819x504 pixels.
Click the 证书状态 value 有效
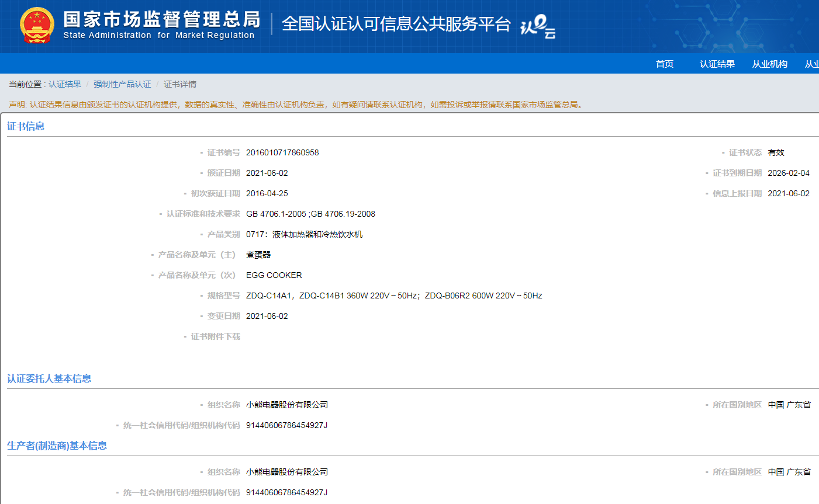click(776, 152)
